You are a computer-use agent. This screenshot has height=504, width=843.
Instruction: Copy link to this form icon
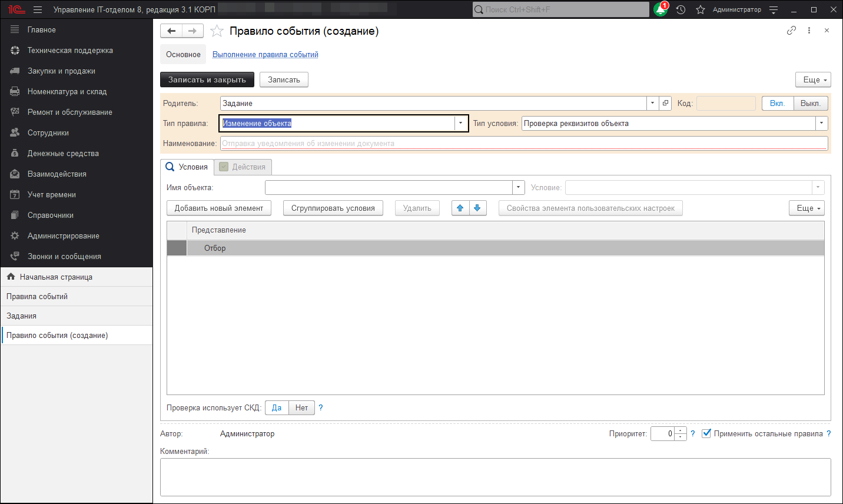pyautogui.click(x=791, y=31)
